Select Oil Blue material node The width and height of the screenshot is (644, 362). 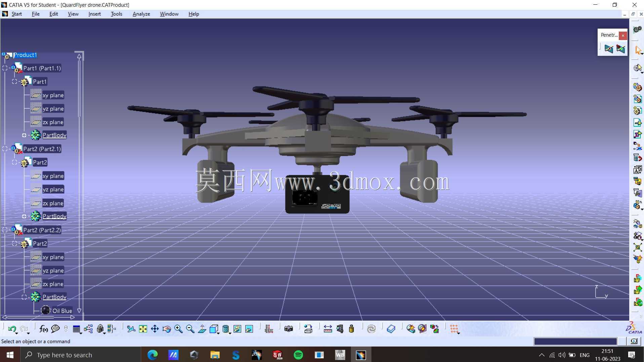[x=62, y=311]
